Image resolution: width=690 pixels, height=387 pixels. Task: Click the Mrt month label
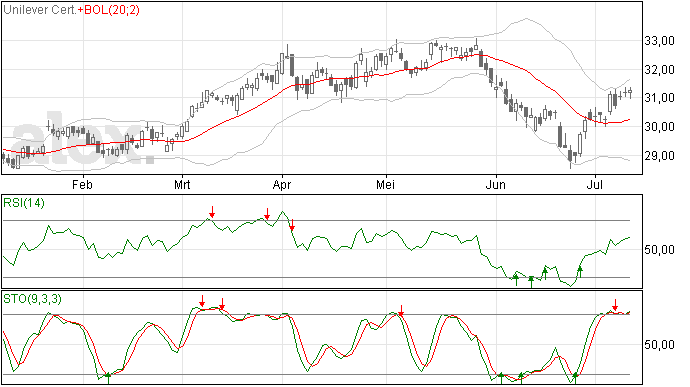[x=182, y=184]
